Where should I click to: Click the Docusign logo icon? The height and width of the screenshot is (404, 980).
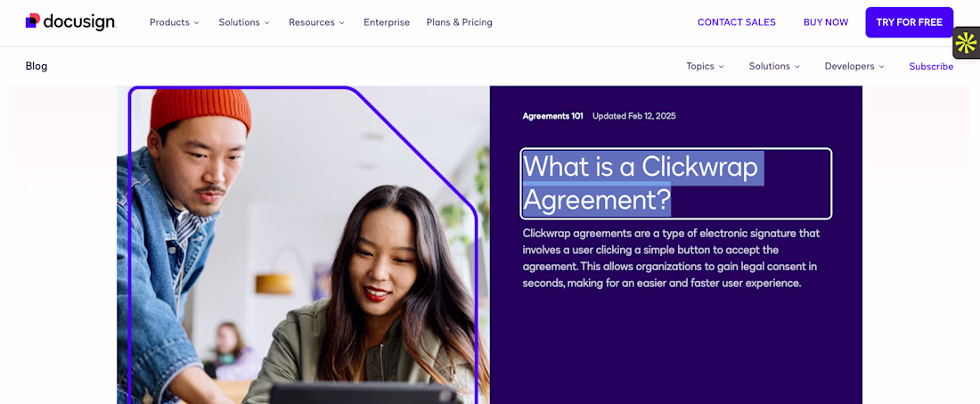click(x=32, y=21)
